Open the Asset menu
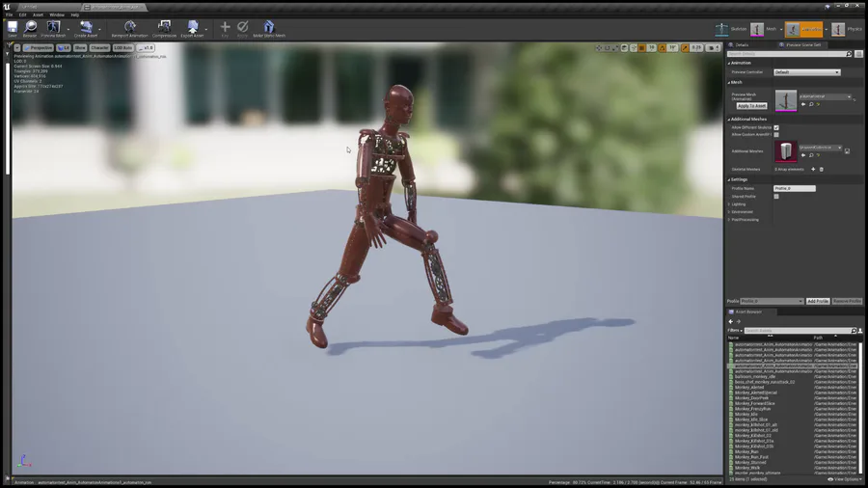 point(38,14)
